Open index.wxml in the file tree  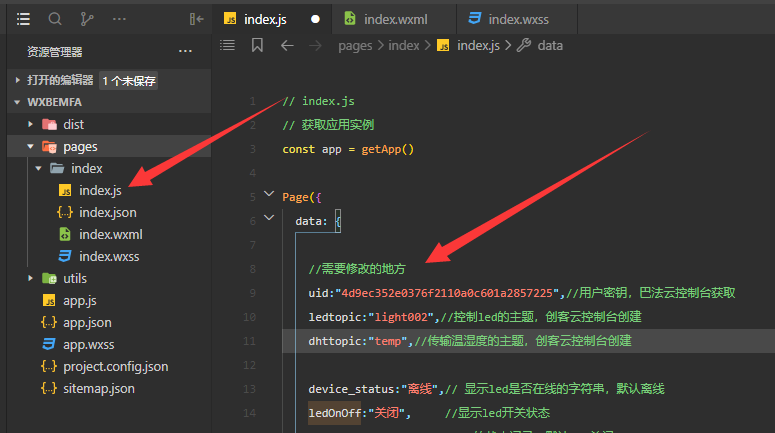111,234
